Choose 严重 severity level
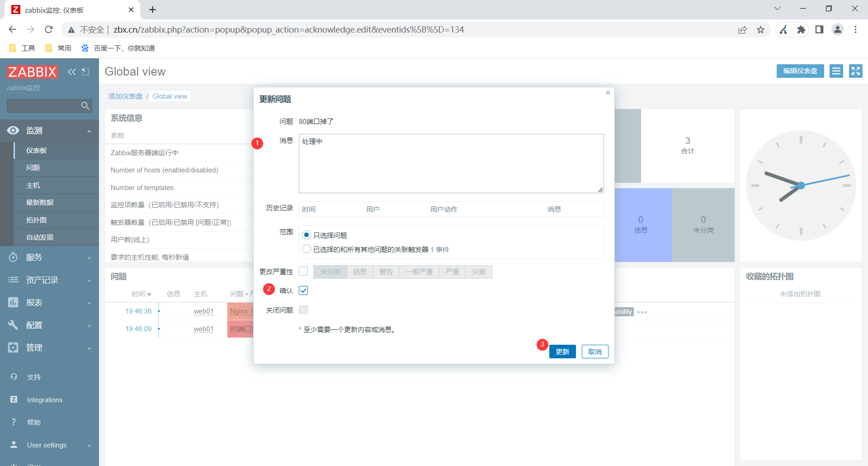The height and width of the screenshot is (466, 868). coord(452,271)
